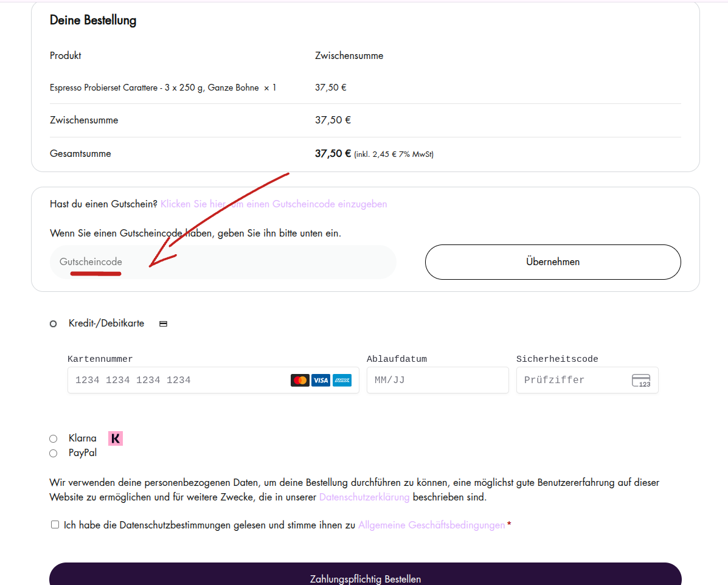The width and height of the screenshot is (728, 585).
Task: Click the Mastercard logo in card number field
Action: coord(300,380)
